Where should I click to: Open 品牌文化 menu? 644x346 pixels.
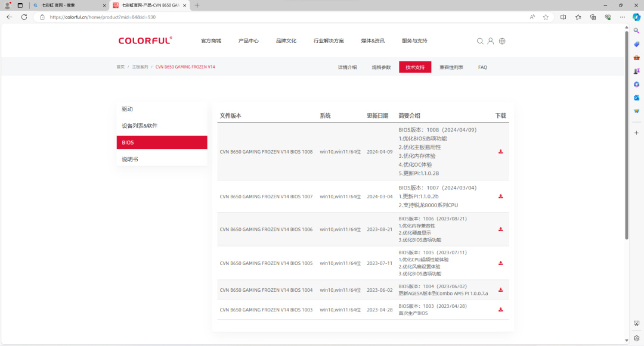pos(286,40)
